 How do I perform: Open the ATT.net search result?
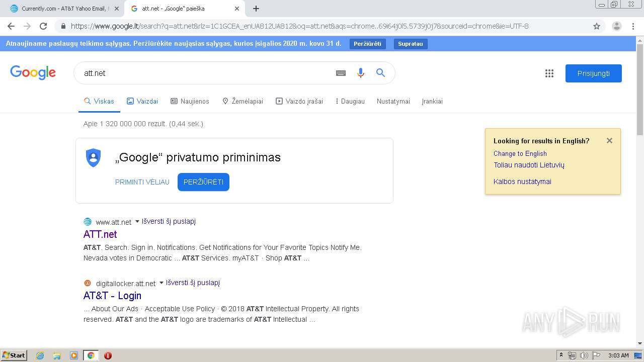100,234
